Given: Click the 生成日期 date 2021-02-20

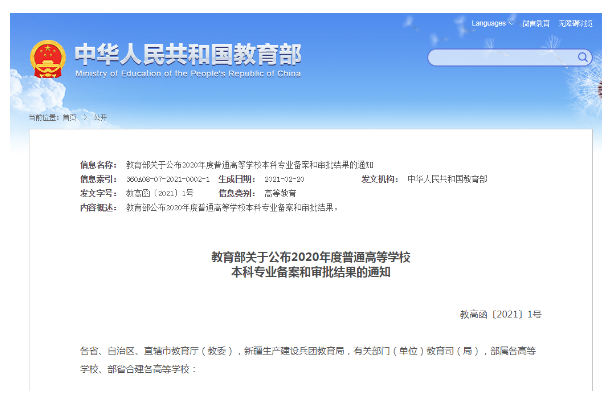Looking at the screenshot, I should 284,178.
